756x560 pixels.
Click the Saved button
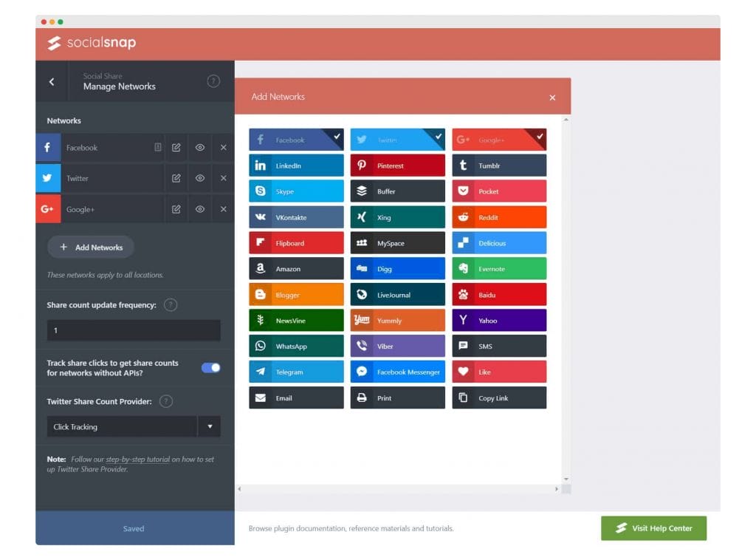tap(135, 528)
